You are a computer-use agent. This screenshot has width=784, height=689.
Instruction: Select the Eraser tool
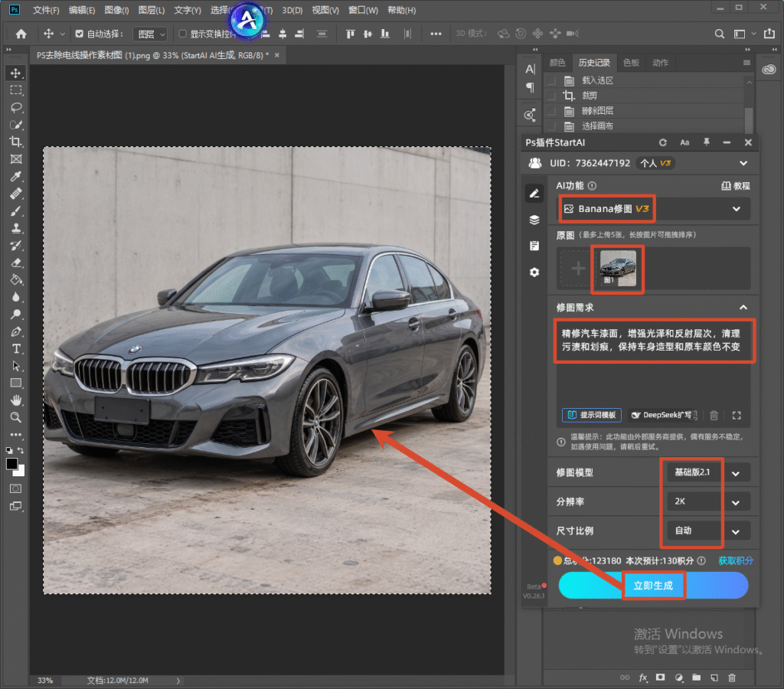pos(16,263)
